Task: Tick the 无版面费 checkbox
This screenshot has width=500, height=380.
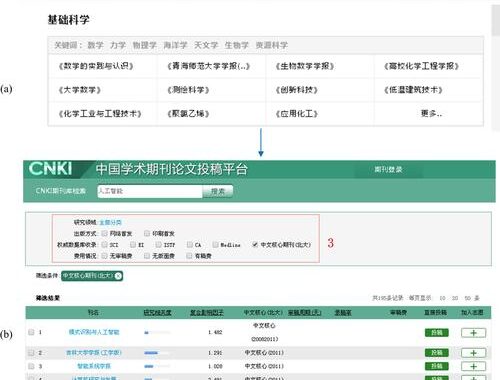Action: click(147, 256)
